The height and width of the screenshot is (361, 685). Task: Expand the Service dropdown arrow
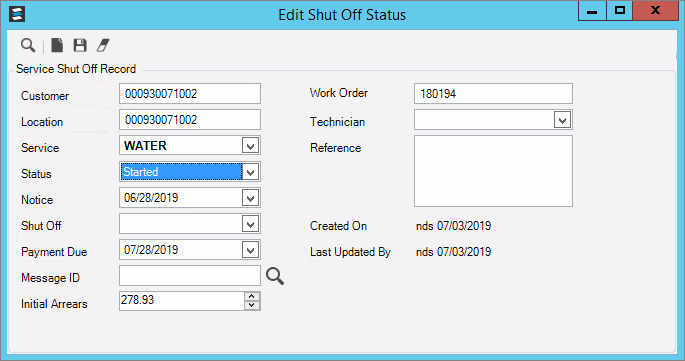[250, 146]
